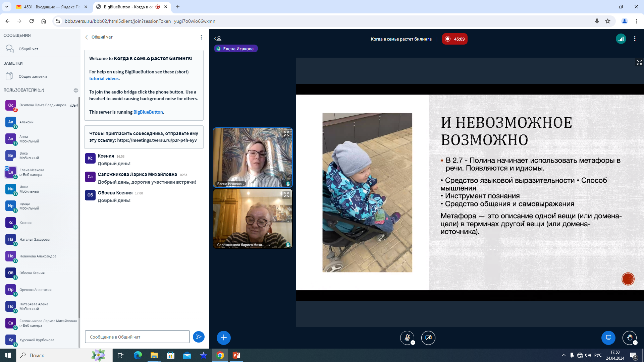
Task: Click the user list scrollbar
Action: click(x=79, y=208)
